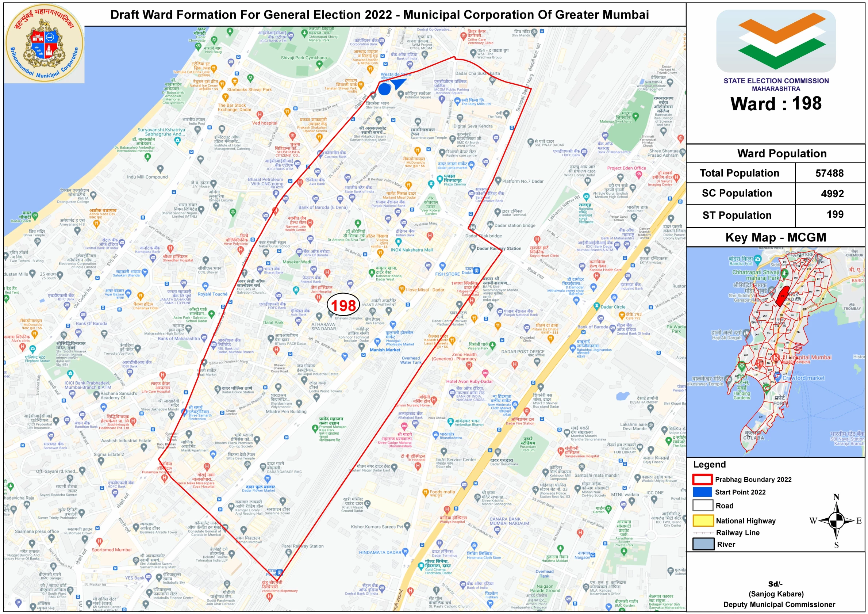The image size is (868, 614).
Task: Click the Plaza Cinema map marker
Action: click(x=440, y=179)
